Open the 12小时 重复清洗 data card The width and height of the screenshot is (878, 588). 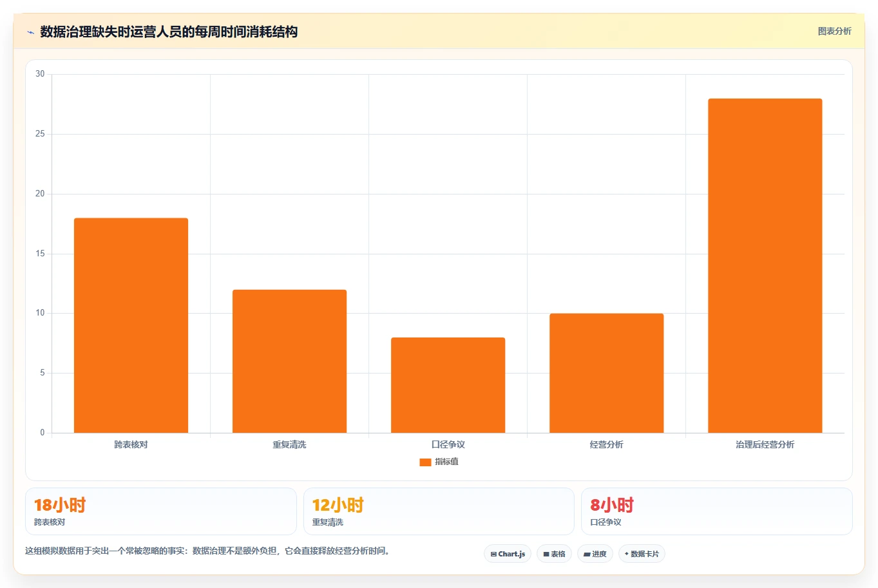(439, 511)
